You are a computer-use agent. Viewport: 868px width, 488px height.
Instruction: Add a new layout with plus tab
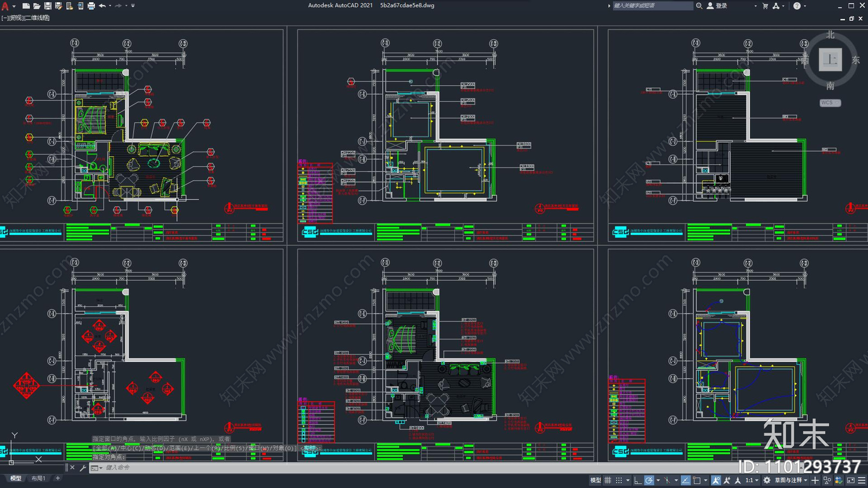tap(58, 478)
